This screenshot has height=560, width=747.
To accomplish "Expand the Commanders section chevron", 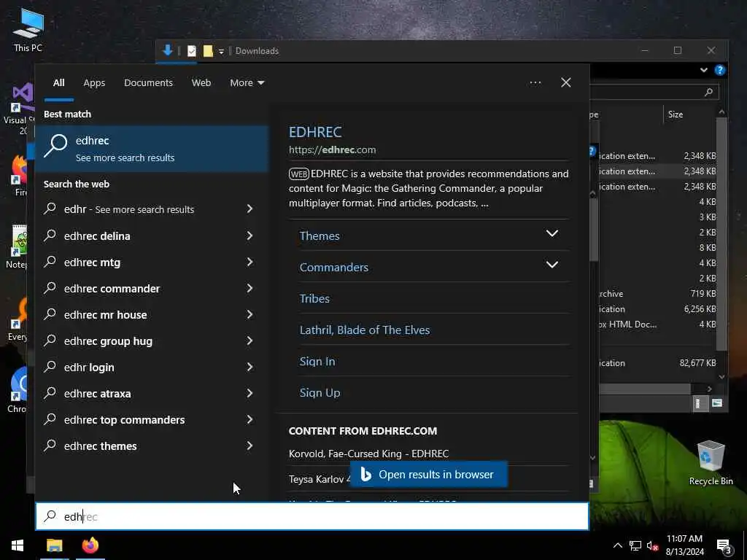I will [x=551, y=265].
